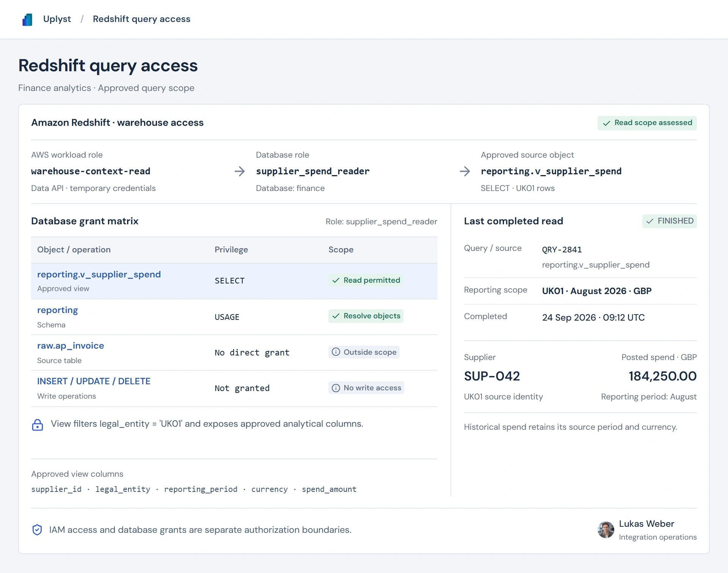Screen dimensions: 728x573
Task: Open INSERT / UPDATE / DELETE write operations link
Action: pyautogui.click(x=94, y=381)
